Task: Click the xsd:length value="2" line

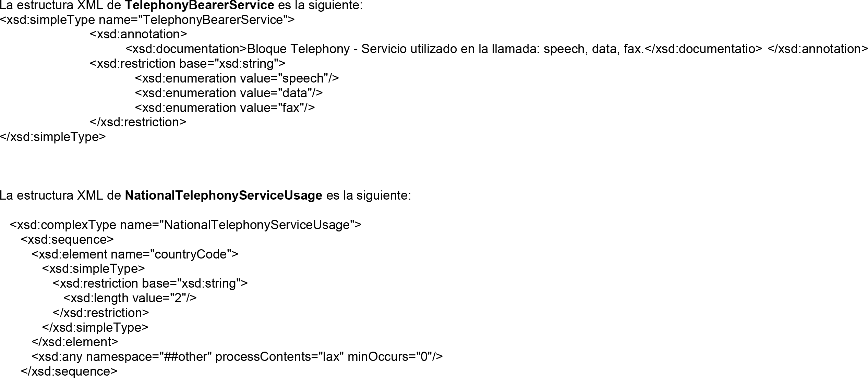Action: [130, 298]
